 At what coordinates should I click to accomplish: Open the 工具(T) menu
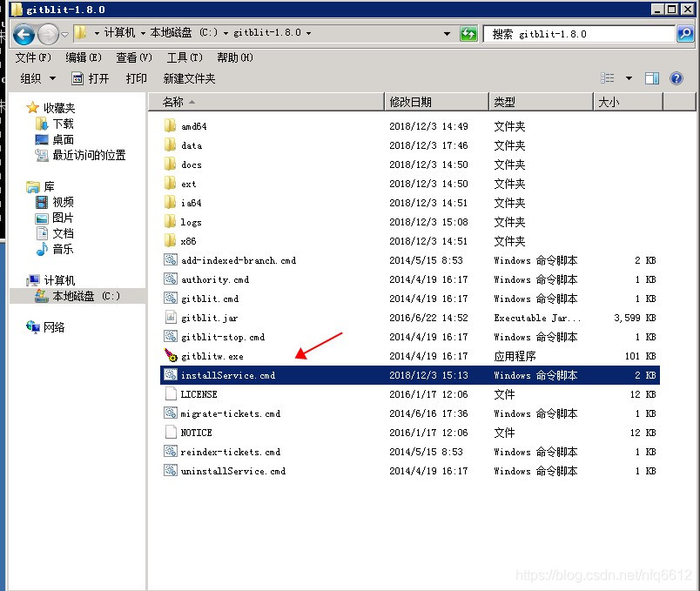(185, 57)
